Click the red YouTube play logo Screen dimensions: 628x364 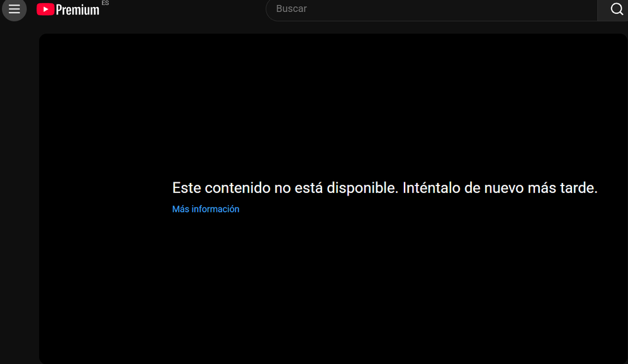coord(45,9)
